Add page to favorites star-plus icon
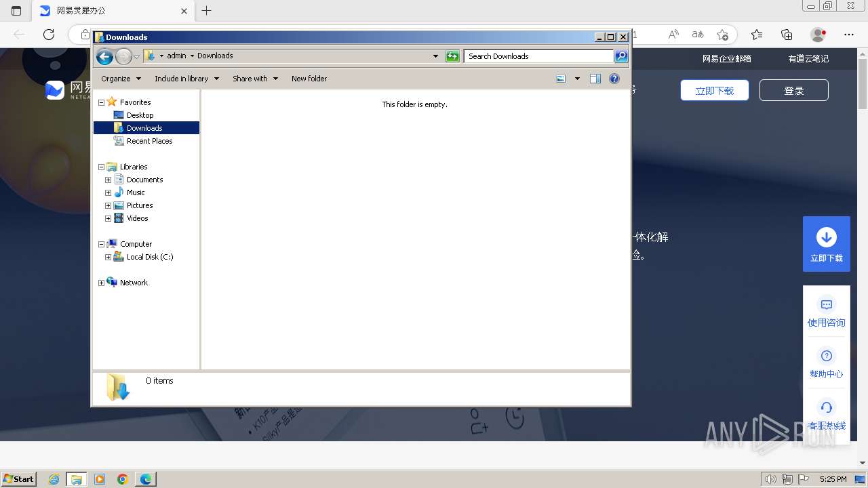868x488 pixels. [x=722, y=34]
